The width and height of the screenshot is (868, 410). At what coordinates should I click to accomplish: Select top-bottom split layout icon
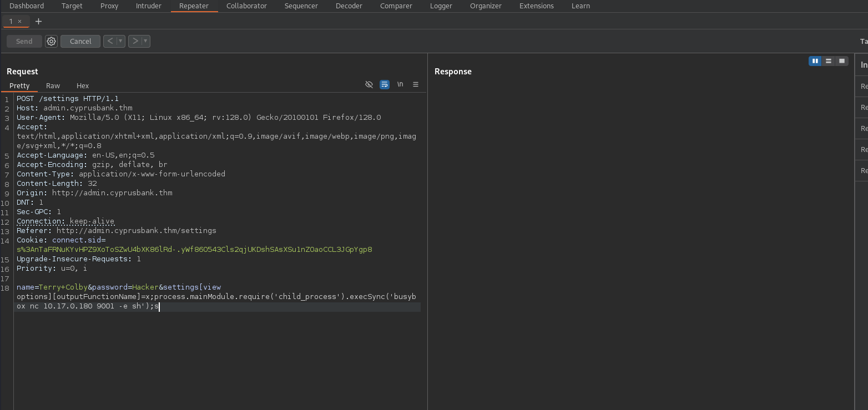click(x=828, y=61)
